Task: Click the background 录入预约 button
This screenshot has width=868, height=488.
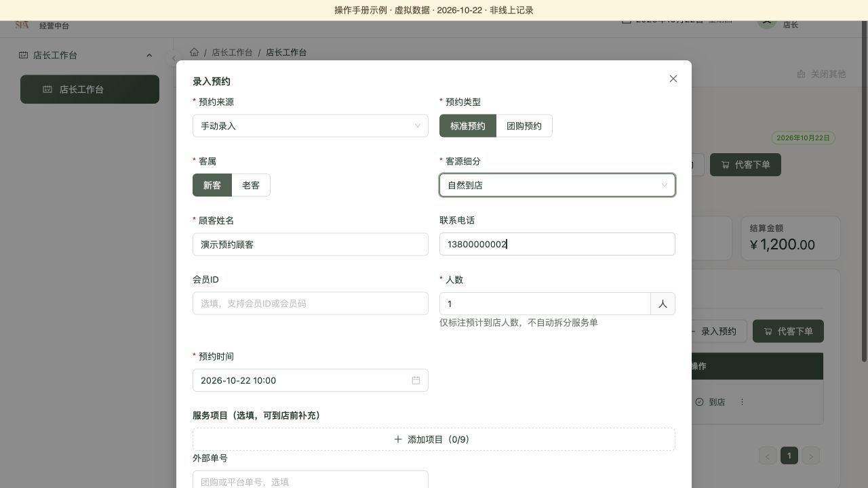Action: click(717, 331)
